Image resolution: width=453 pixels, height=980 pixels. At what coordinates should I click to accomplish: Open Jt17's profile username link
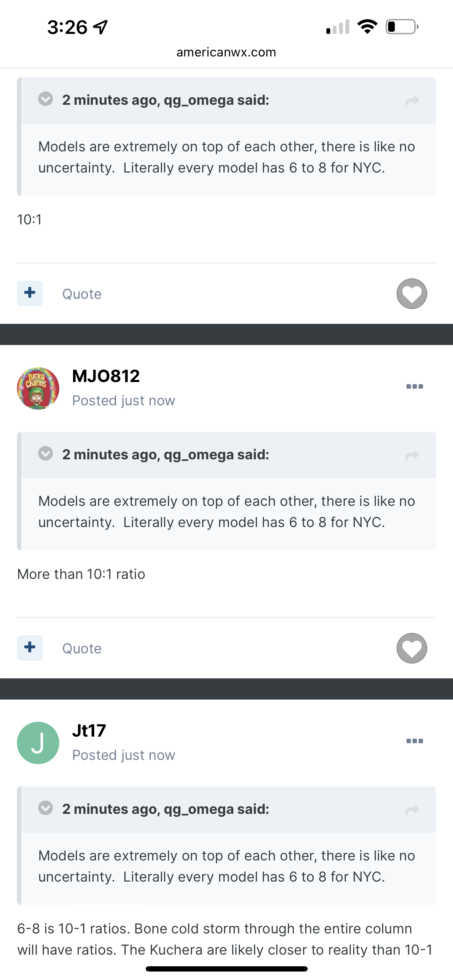[89, 731]
